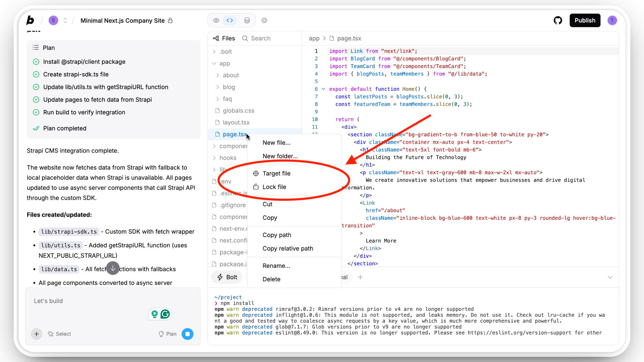Expand the workspace switcher arrows
The width and height of the screenshot is (644, 362).
[x=65, y=20]
